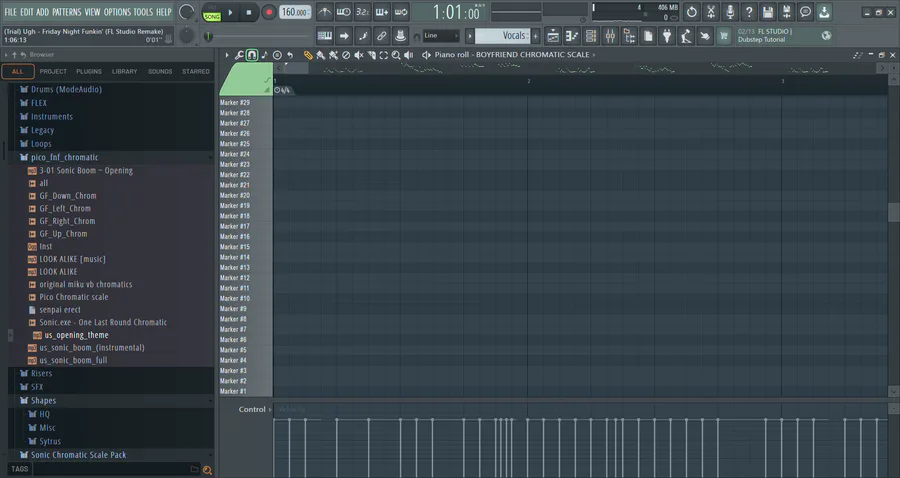The height and width of the screenshot is (478, 900).
Task: Click the main pitch knob
Action: tap(187, 36)
